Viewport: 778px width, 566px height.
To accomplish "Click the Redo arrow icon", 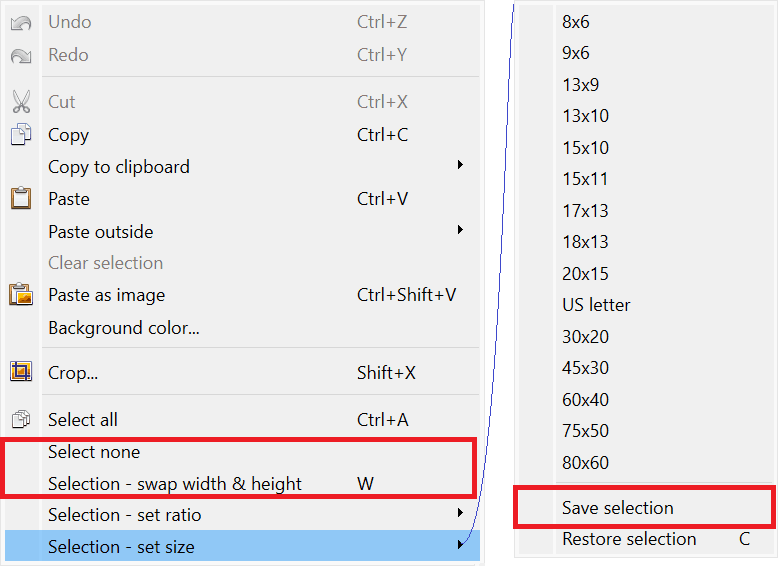I will pyautogui.click(x=21, y=56).
